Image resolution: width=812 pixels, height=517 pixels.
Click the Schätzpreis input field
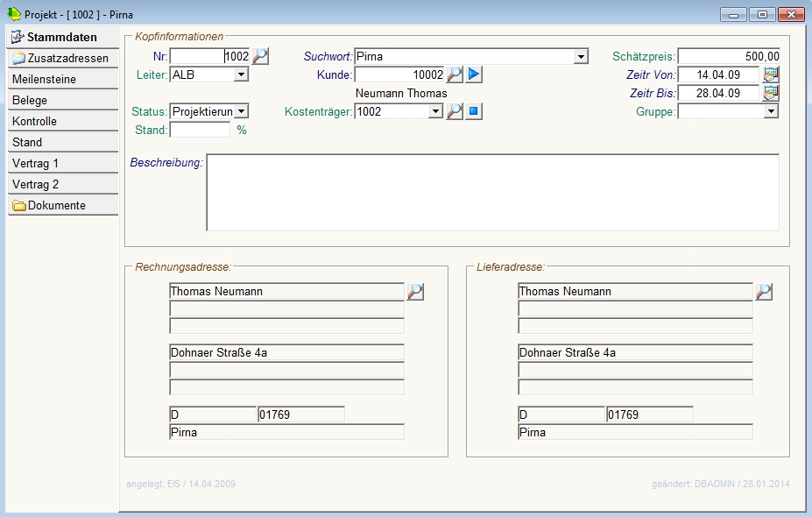click(728, 57)
